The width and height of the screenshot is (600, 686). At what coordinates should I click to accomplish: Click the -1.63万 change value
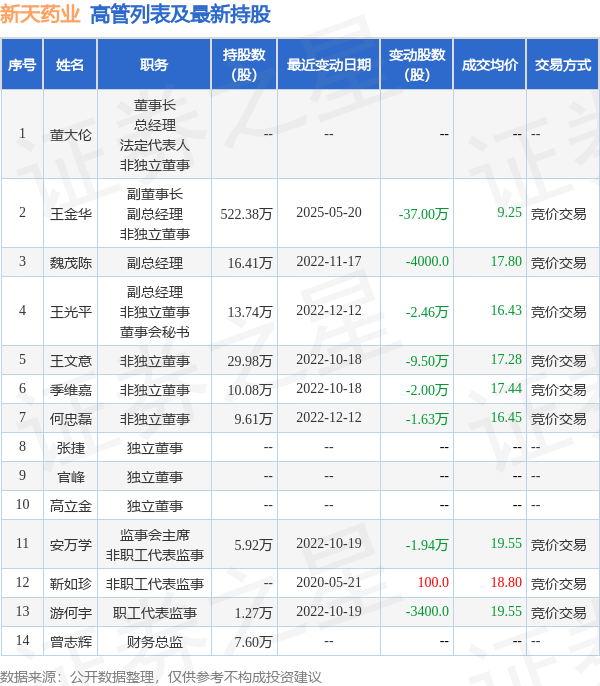[427, 419]
